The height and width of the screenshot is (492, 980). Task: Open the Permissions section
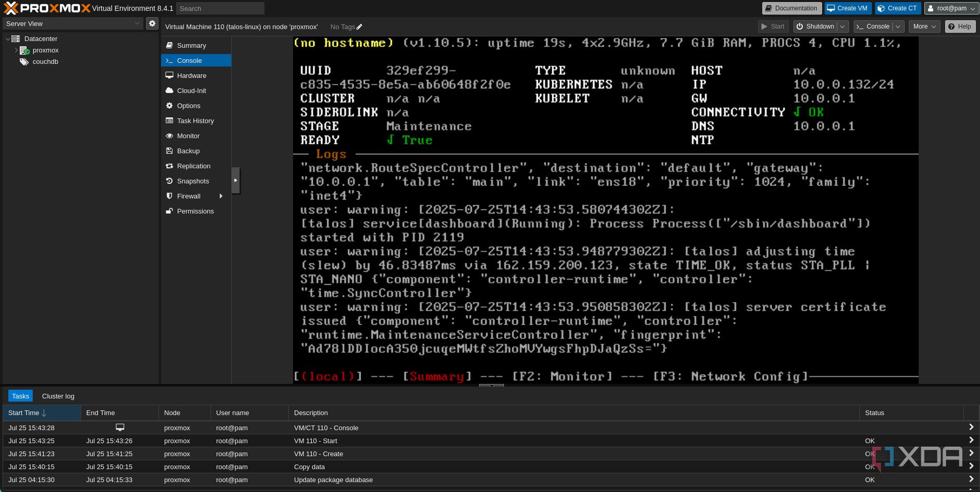coord(196,211)
